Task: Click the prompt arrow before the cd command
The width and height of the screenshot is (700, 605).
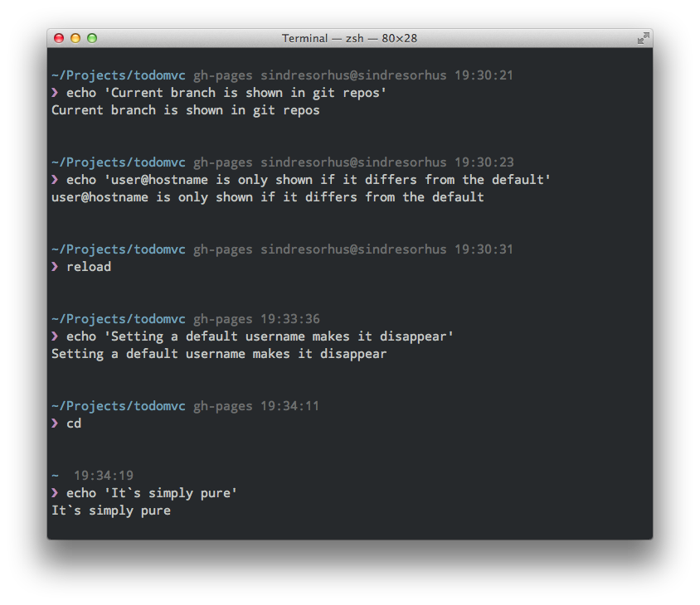Action: coord(56,423)
